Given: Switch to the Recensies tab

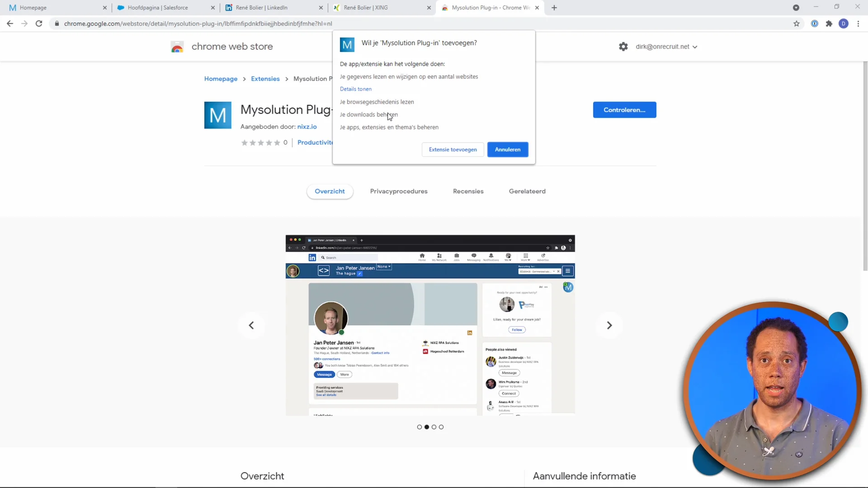Looking at the screenshot, I should click(468, 191).
